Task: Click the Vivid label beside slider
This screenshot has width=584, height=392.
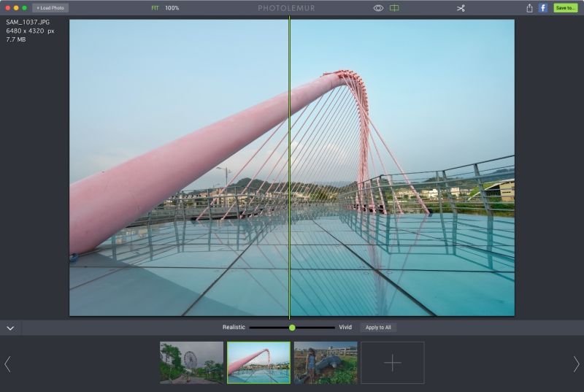Action: pos(345,328)
